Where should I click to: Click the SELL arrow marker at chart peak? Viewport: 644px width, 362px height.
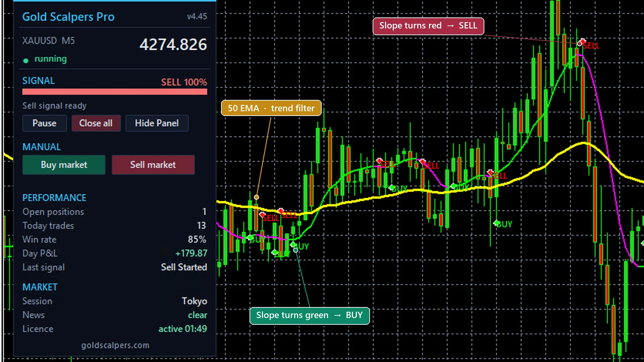583,42
